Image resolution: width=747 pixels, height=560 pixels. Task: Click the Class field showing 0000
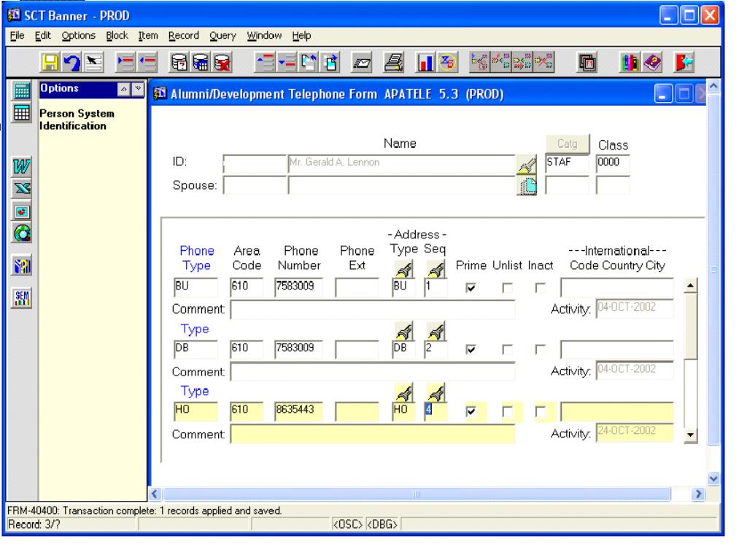click(x=613, y=163)
